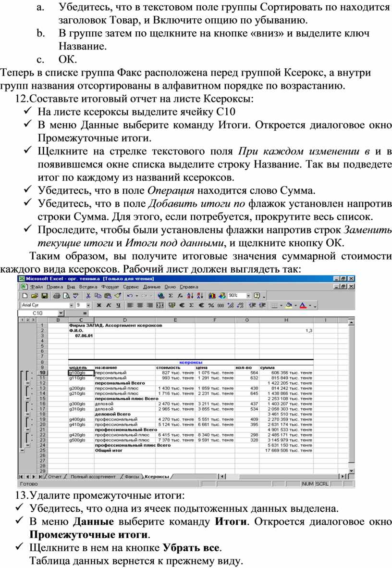Click outline level 2 button

click(x=28, y=320)
